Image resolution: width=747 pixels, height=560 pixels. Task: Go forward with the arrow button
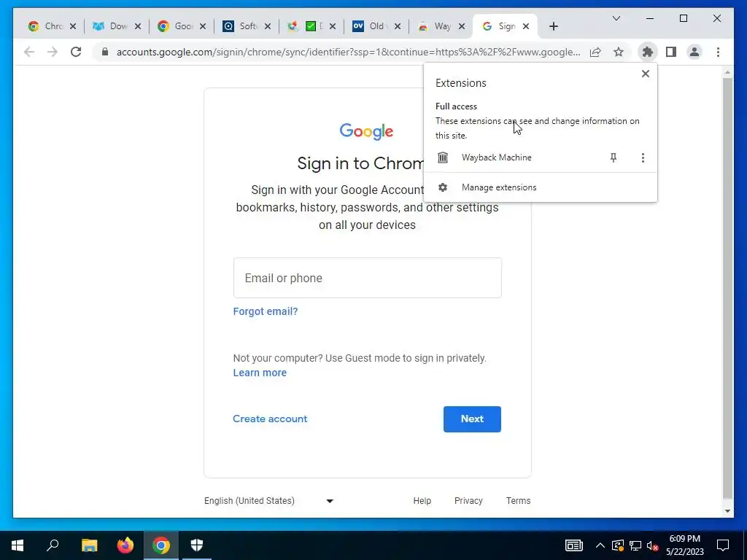pyautogui.click(x=53, y=52)
